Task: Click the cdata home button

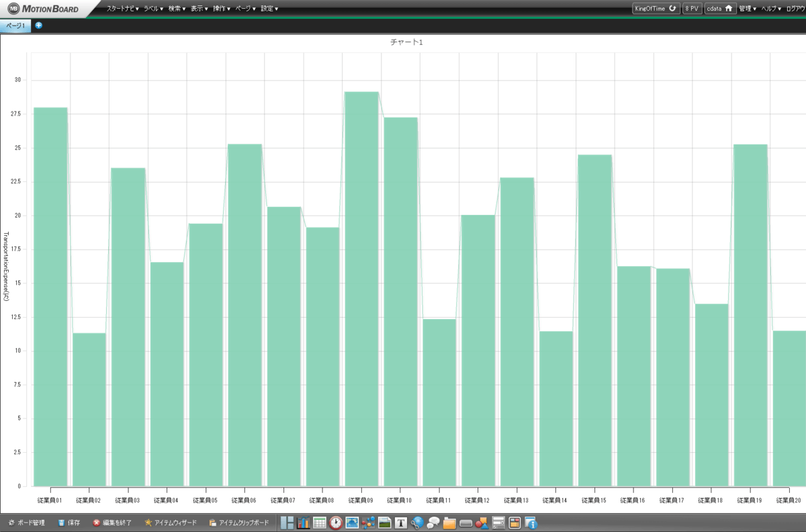Action: [x=719, y=9]
